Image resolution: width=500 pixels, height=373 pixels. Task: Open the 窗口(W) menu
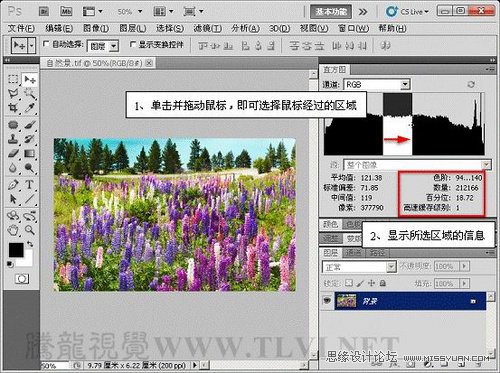tap(353, 29)
